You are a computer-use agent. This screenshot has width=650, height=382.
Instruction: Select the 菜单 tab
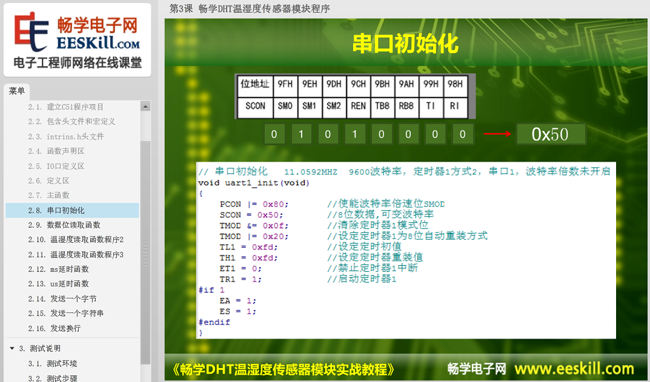click(x=17, y=91)
